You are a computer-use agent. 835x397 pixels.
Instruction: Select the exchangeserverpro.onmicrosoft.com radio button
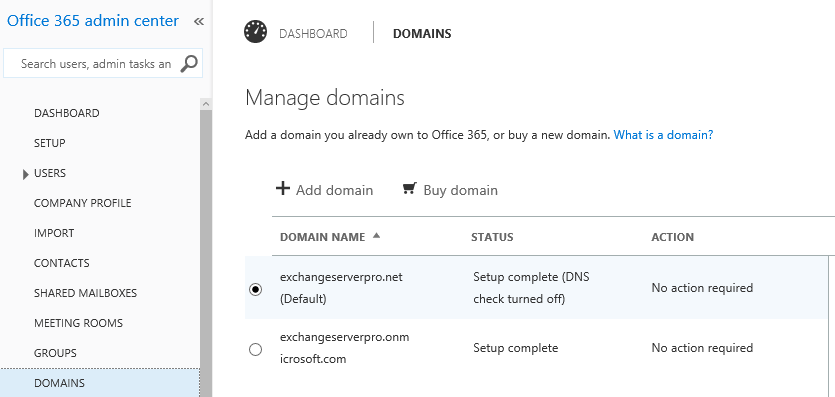256,350
